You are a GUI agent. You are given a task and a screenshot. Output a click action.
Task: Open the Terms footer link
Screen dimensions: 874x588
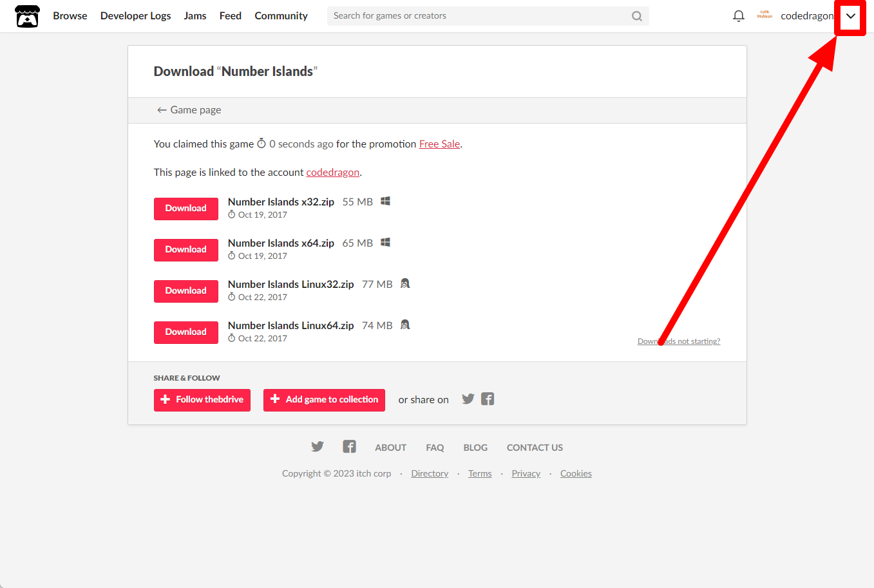(x=480, y=474)
